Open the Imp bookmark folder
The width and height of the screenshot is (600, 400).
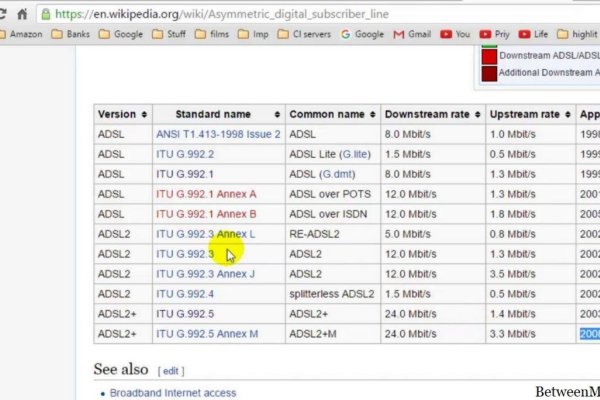click(253, 34)
